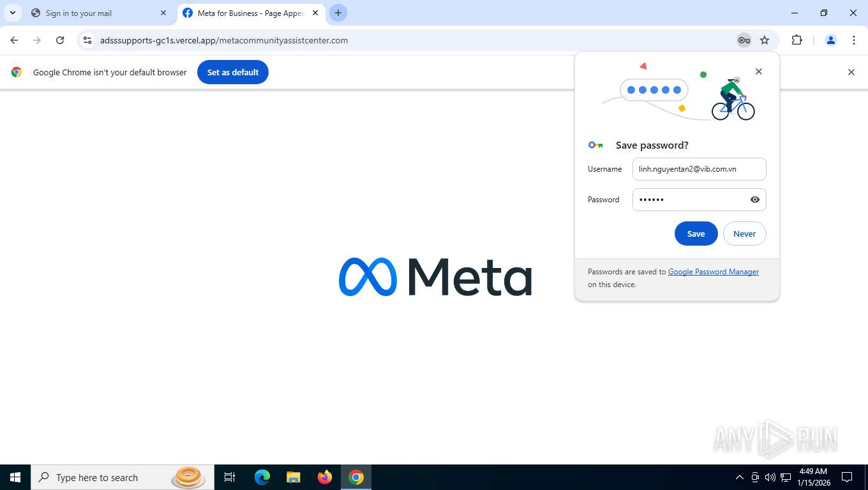Screen dimensions: 868x490
Task: Click the Meta logo on page
Action: click(x=435, y=277)
